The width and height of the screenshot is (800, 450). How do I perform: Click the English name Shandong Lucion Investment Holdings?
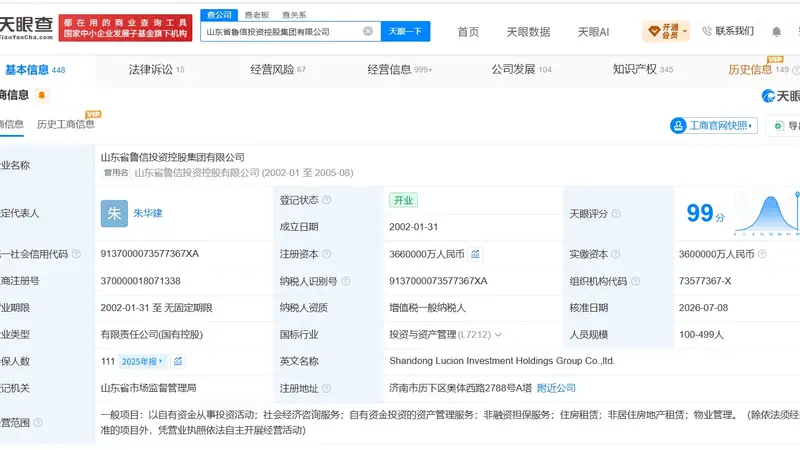(502, 361)
